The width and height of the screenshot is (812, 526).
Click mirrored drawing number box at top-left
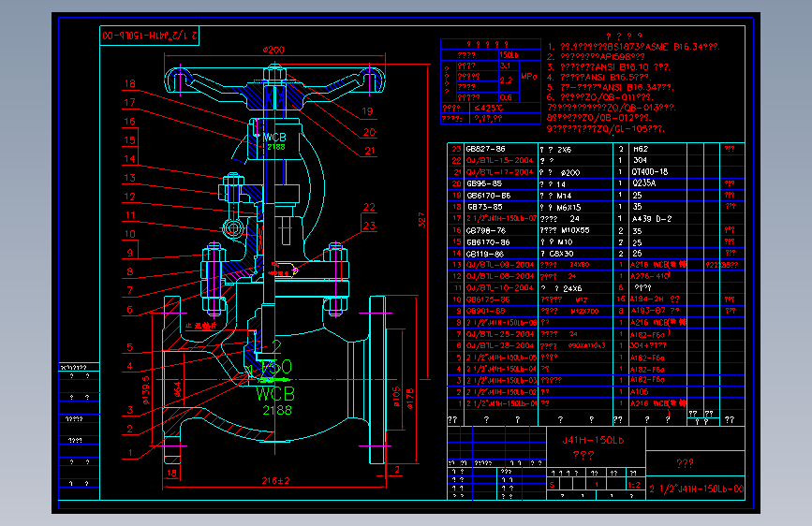pos(149,36)
